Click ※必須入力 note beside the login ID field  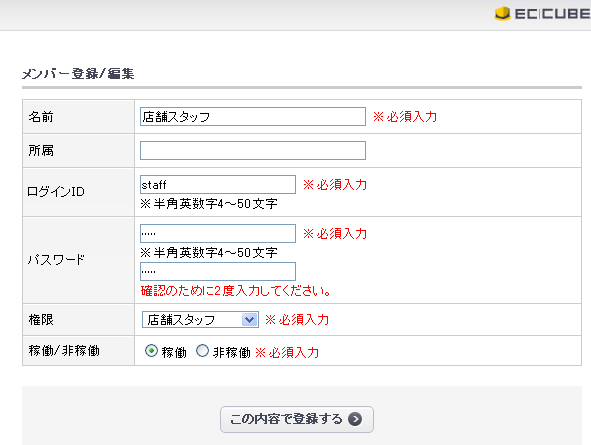335,185
